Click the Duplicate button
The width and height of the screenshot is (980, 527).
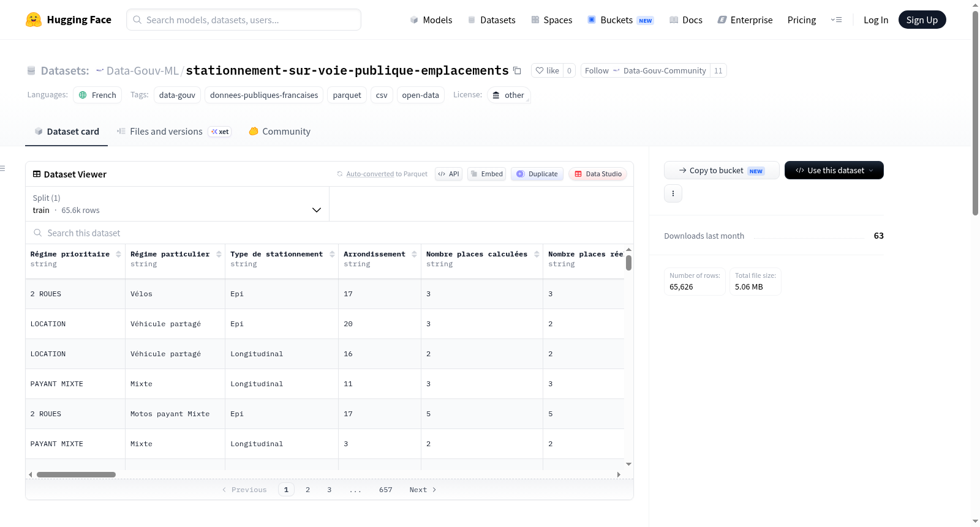537,174
